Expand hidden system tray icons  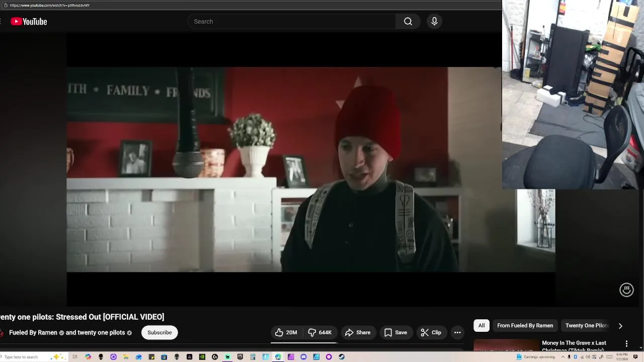pos(563,357)
